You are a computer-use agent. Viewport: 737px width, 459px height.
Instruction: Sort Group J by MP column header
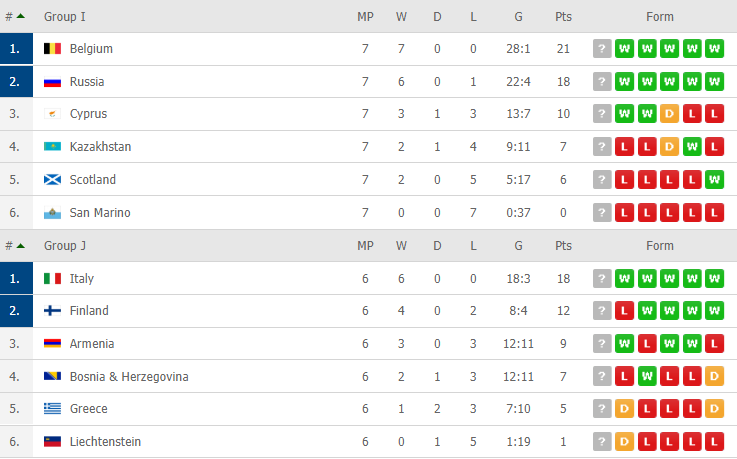[x=365, y=246]
